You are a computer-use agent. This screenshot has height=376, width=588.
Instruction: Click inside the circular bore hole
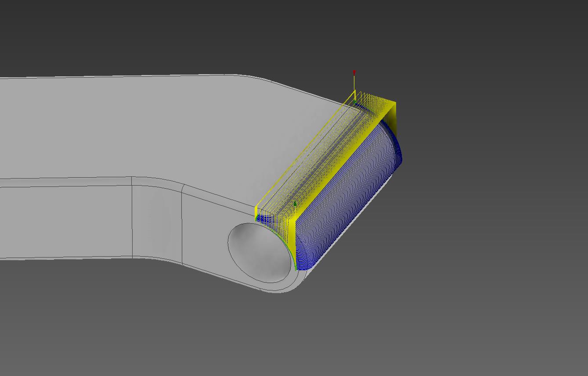pyautogui.click(x=259, y=252)
